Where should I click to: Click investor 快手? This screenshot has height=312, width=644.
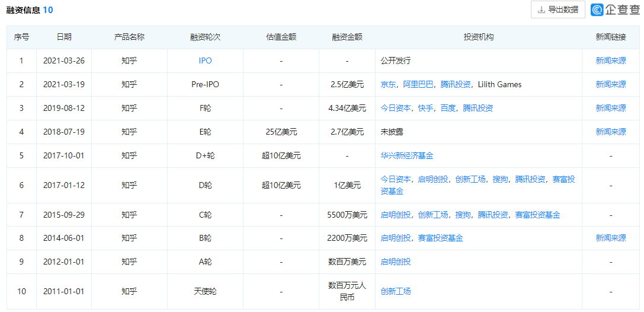click(x=425, y=108)
